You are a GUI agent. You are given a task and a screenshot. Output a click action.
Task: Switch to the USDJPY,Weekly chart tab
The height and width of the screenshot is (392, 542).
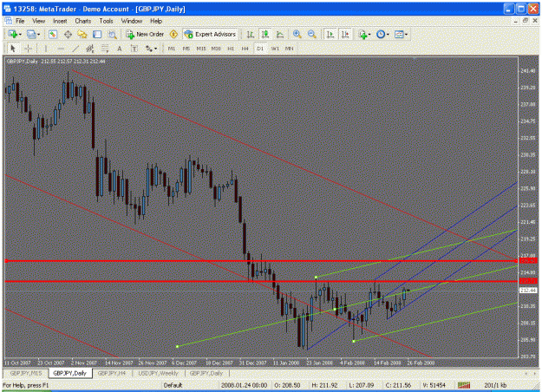pos(159,373)
